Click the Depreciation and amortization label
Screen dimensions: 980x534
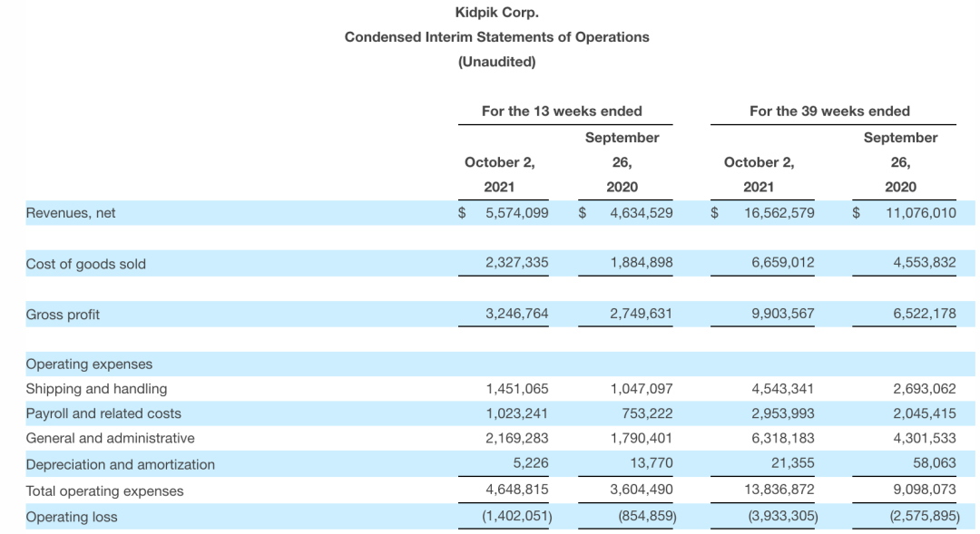click(120, 465)
